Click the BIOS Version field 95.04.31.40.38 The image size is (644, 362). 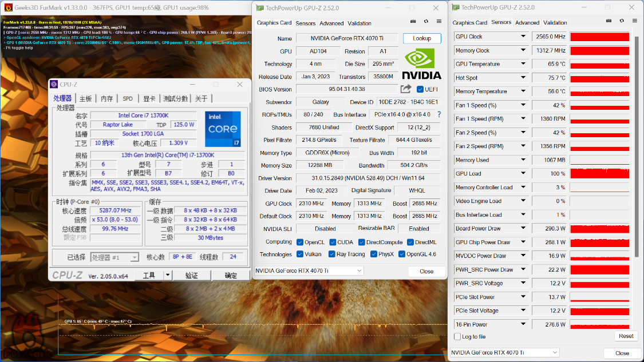click(x=347, y=89)
